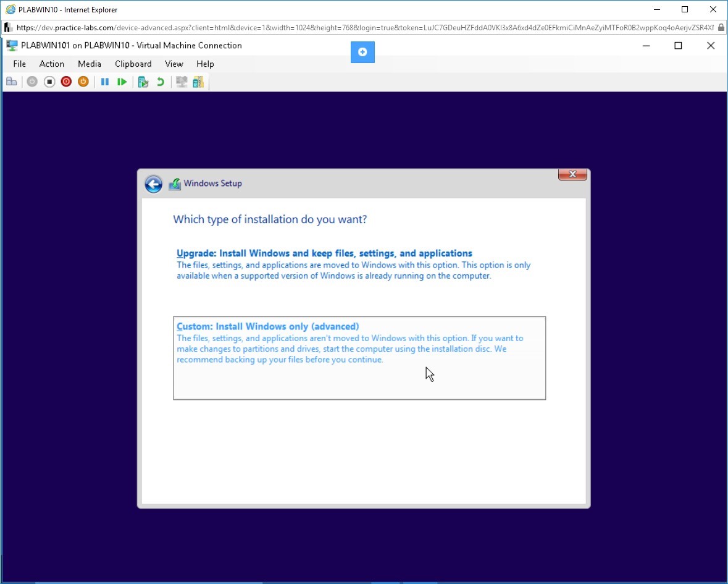Click the Windows Setup icon in the dialog title
The height and width of the screenshot is (584, 728).
pyautogui.click(x=175, y=184)
